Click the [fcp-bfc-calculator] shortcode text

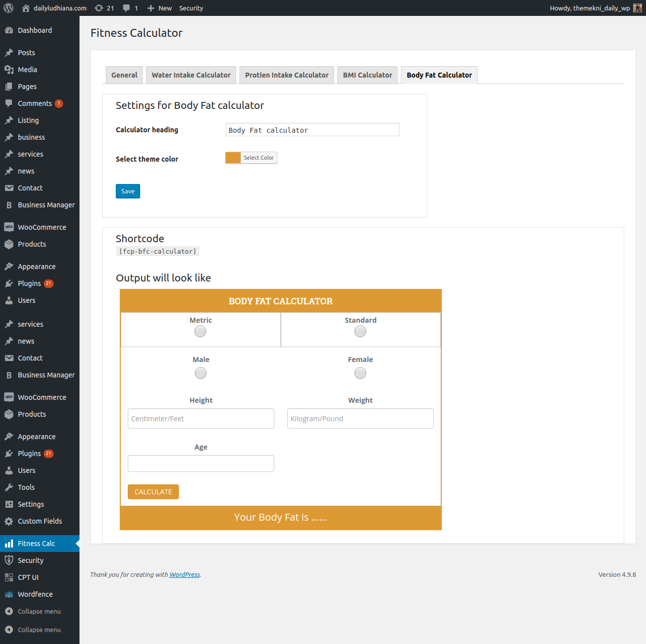(x=158, y=252)
